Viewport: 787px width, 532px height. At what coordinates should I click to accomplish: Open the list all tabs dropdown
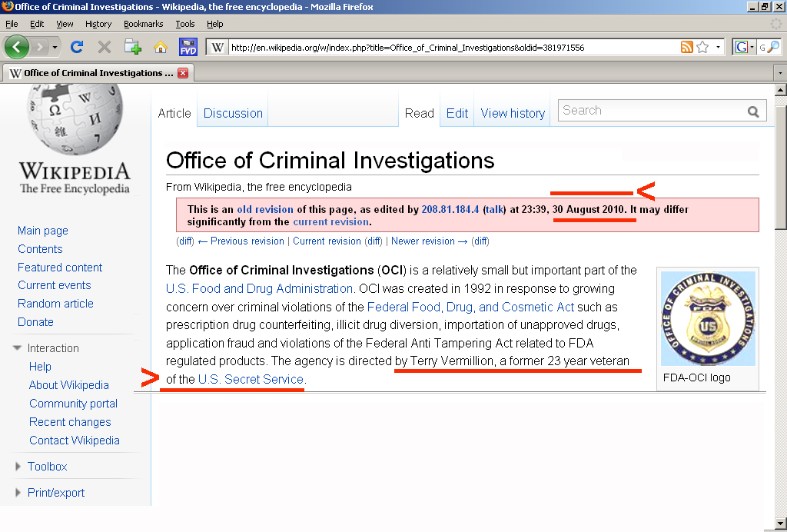780,73
